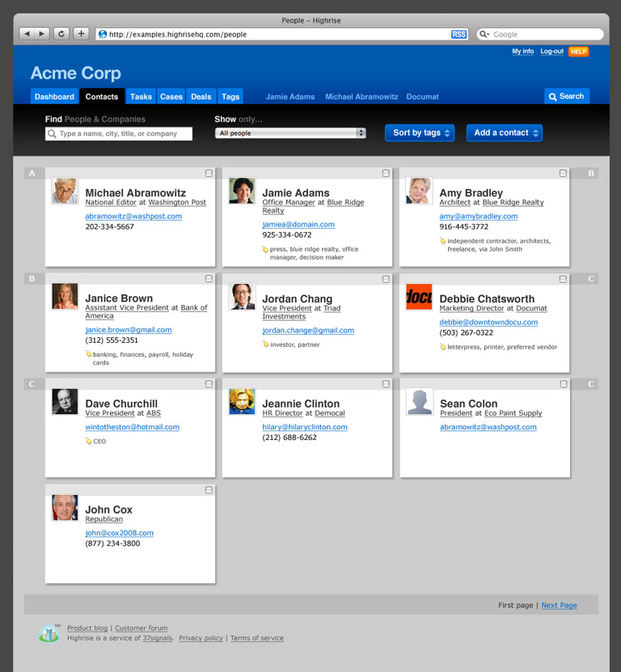Open the Washington Post company link
Viewport: 621px width, 672px height.
coord(177,202)
